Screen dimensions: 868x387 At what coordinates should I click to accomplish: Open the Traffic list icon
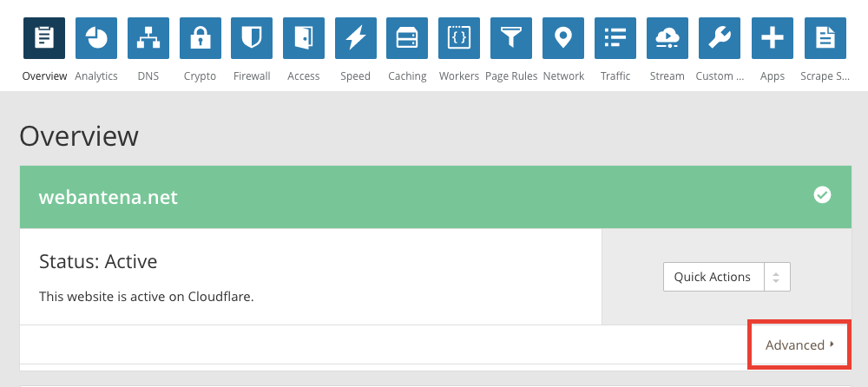pyautogui.click(x=615, y=38)
